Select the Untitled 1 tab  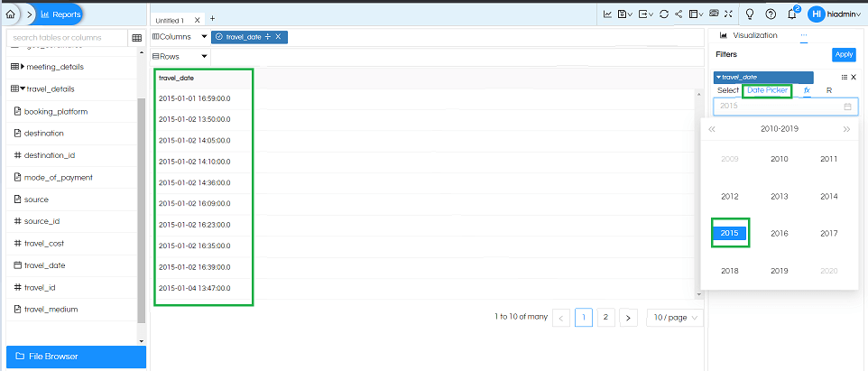169,21
